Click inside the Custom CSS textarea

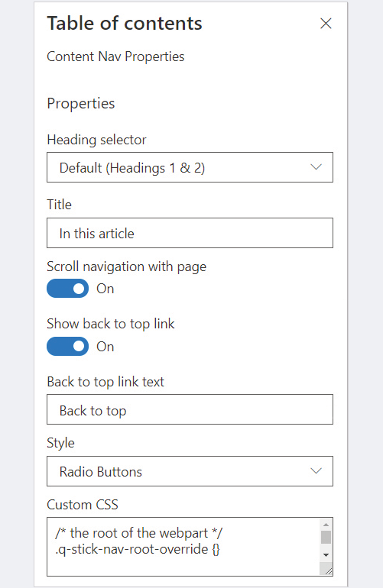[x=183, y=547]
